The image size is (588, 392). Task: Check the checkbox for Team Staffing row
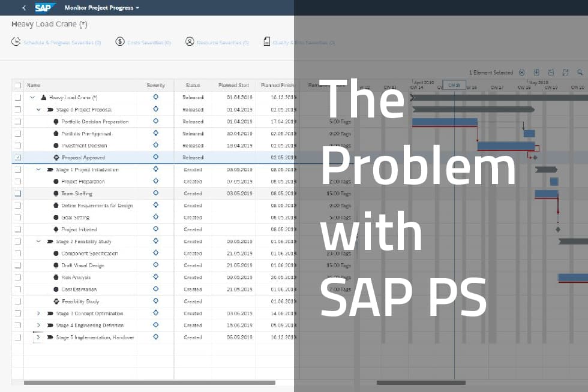click(17, 193)
